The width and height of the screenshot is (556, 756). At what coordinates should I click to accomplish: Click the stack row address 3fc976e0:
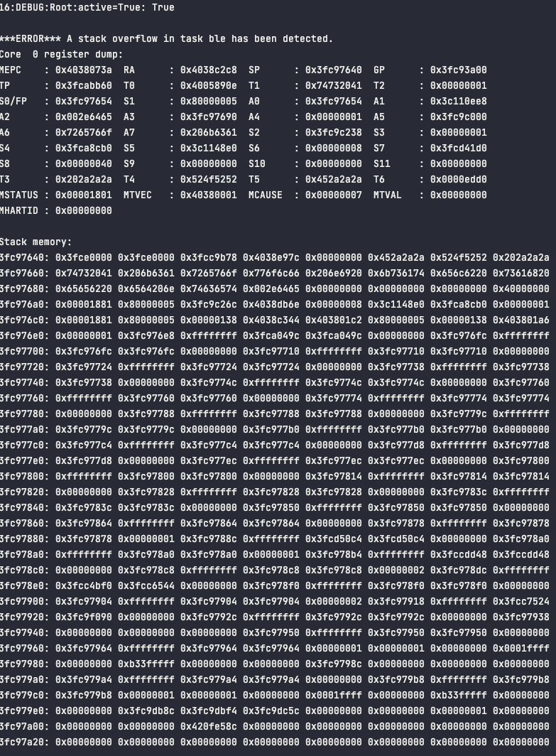pyautogui.click(x=24, y=335)
